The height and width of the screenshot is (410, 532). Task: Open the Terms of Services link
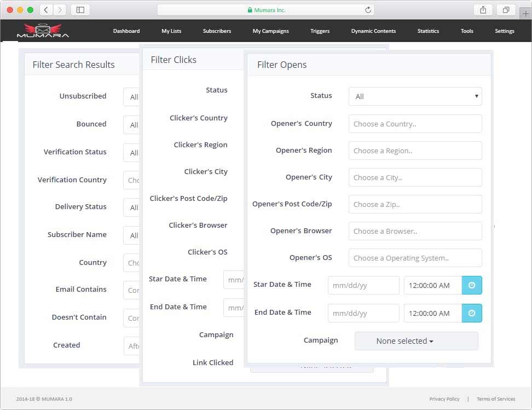tap(495, 399)
